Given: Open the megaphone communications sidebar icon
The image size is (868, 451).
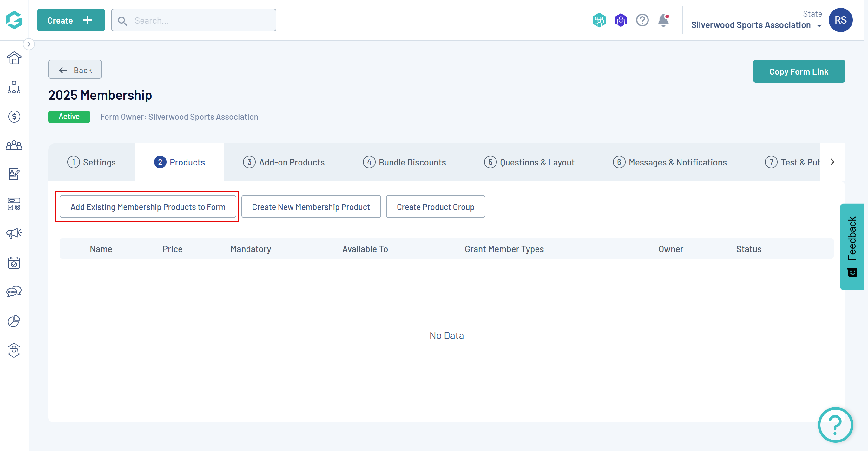Looking at the screenshot, I should tap(14, 233).
